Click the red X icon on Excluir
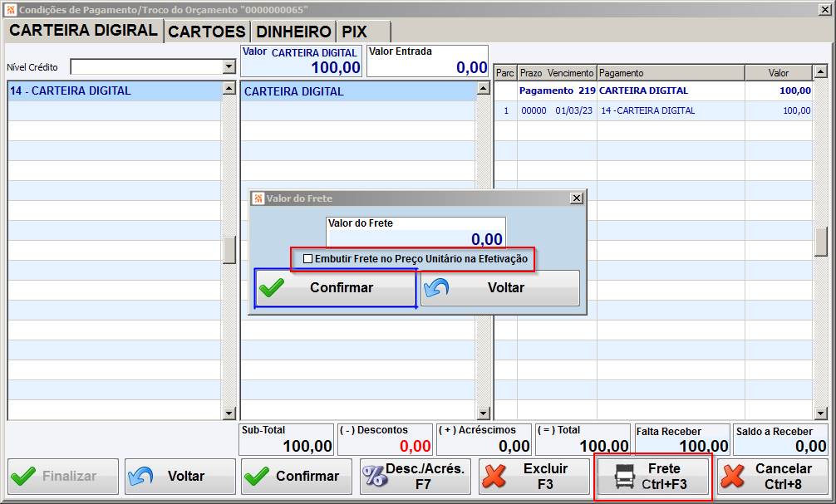Viewport: 836px width, 504px height. 494,476
